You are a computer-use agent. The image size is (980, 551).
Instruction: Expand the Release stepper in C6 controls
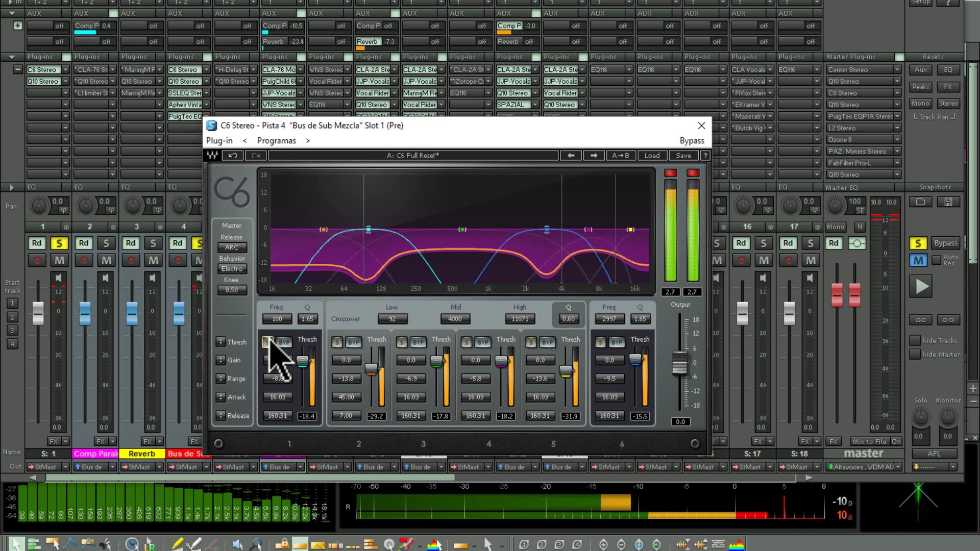point(220,415)
